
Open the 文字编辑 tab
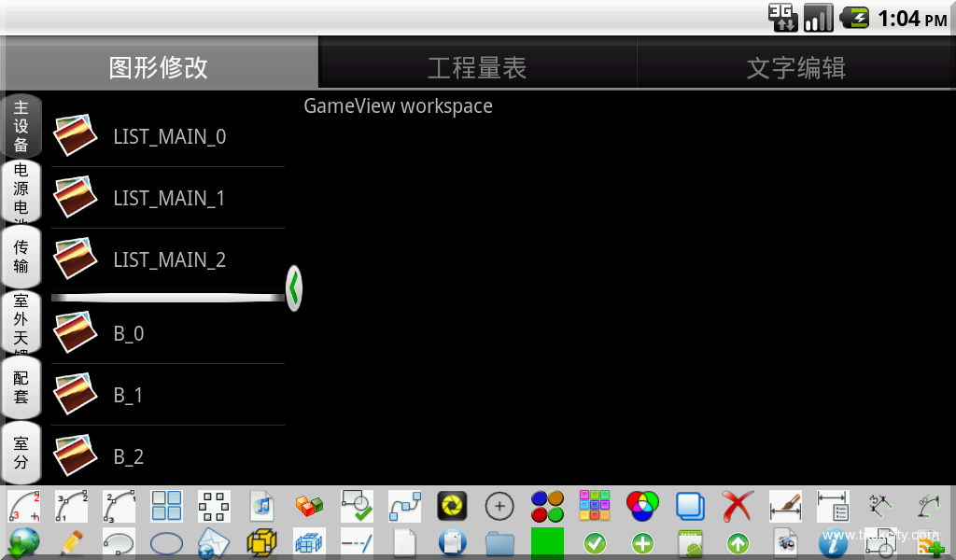[795, 68]
